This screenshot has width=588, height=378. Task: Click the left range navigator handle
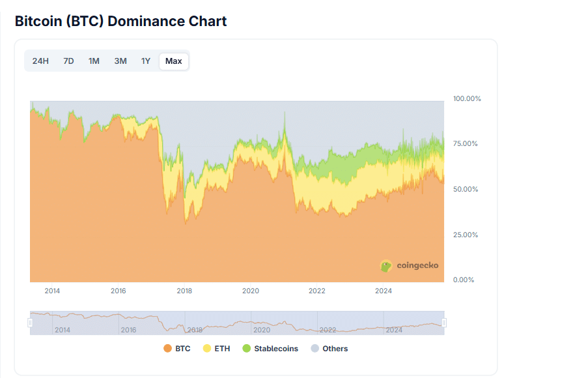click(x=30, y=323)
